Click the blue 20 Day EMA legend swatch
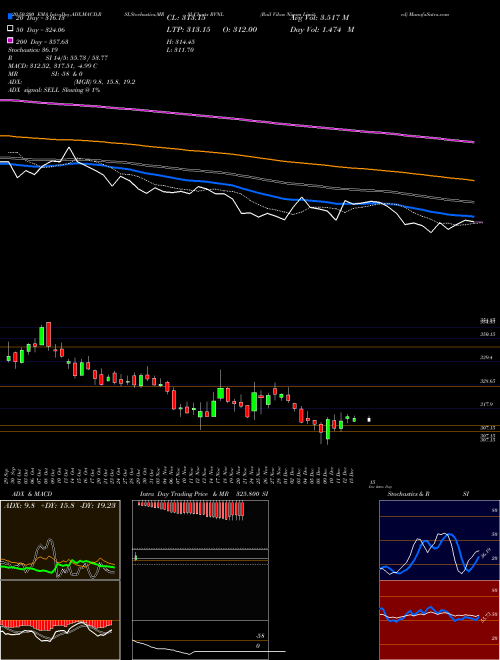The height and width of the screenshot is (660, 500). point(10,17)
